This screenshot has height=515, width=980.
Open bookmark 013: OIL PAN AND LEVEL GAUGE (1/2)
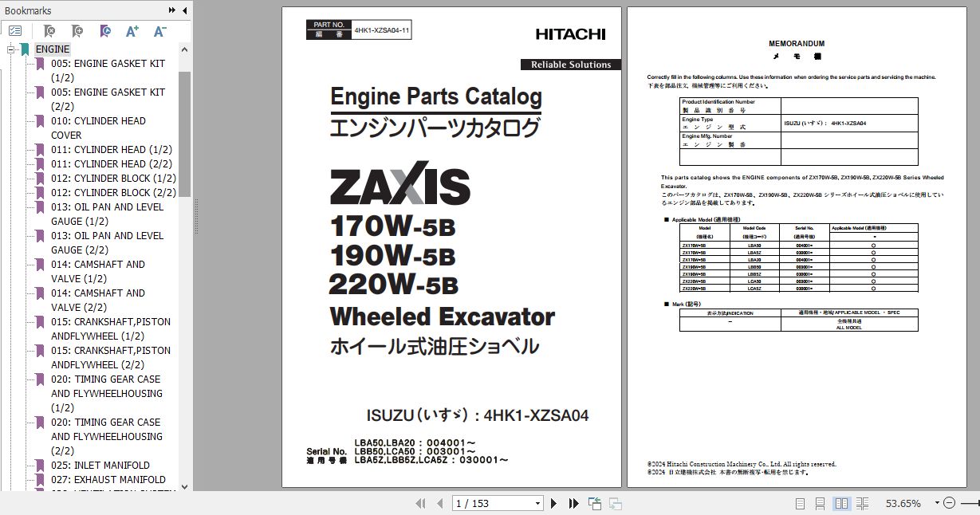(x=108, y=214)
